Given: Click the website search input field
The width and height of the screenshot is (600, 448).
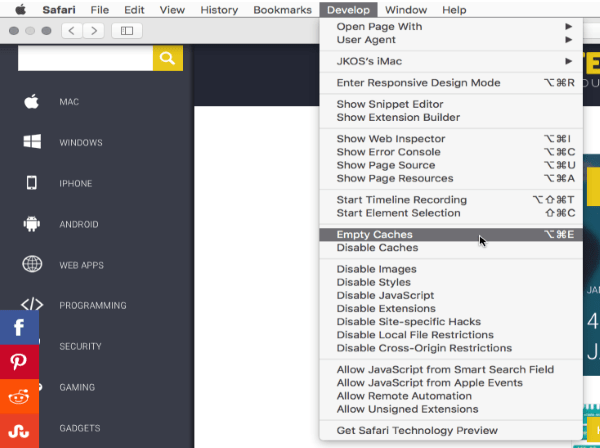Looking at the screenshot, I should pyautogui.click(x=85, y=58).
